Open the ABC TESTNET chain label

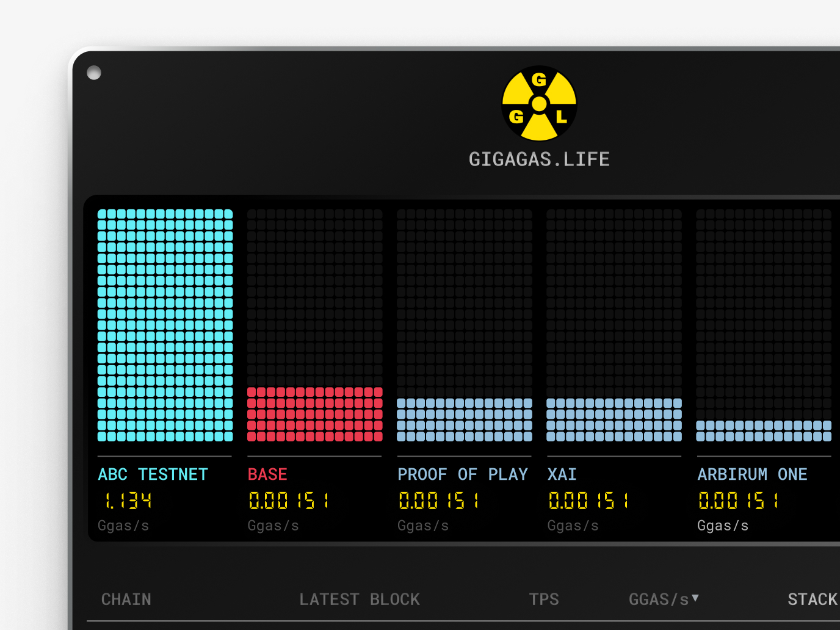153,474
